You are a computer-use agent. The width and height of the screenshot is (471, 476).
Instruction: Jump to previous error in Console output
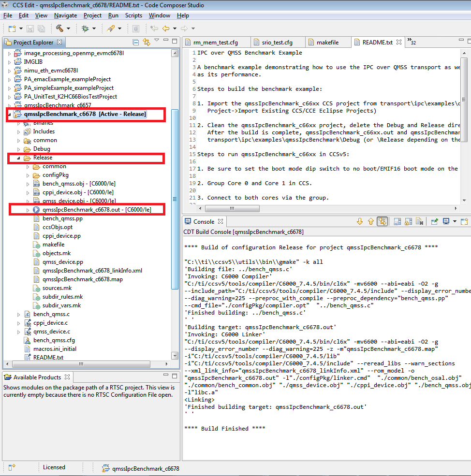(x=371, y=222)
